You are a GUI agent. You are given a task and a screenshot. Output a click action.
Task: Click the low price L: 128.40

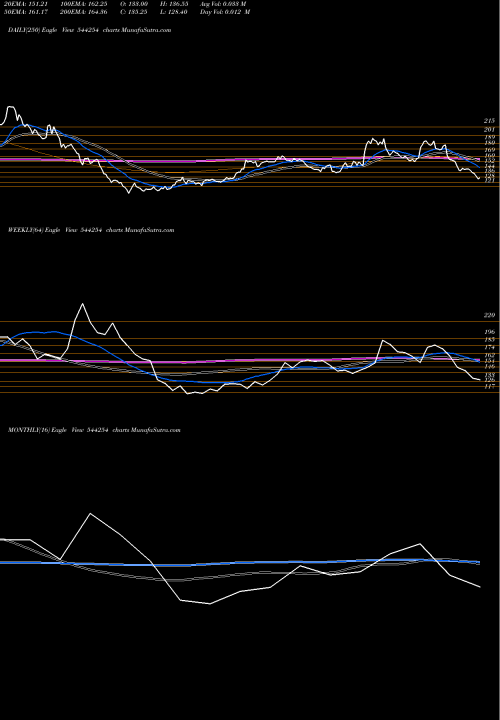tap(175, 12)
